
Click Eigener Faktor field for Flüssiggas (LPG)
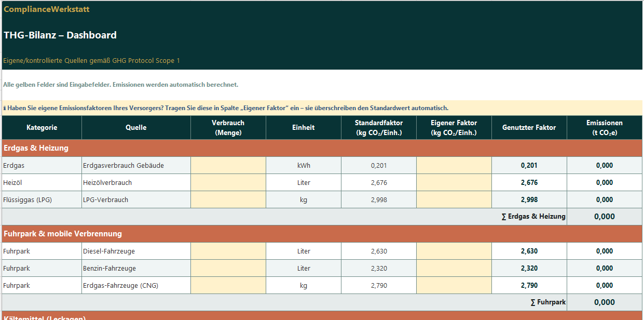[454, 200]
